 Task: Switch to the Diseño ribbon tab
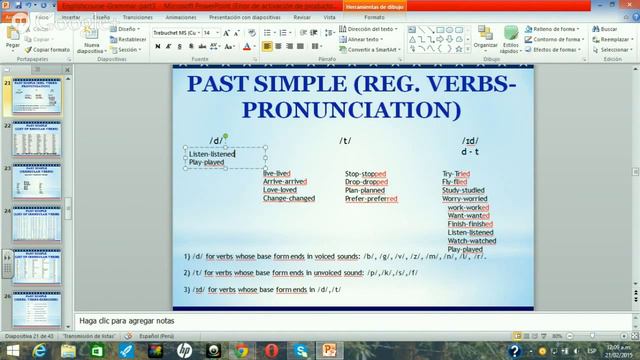101,18
